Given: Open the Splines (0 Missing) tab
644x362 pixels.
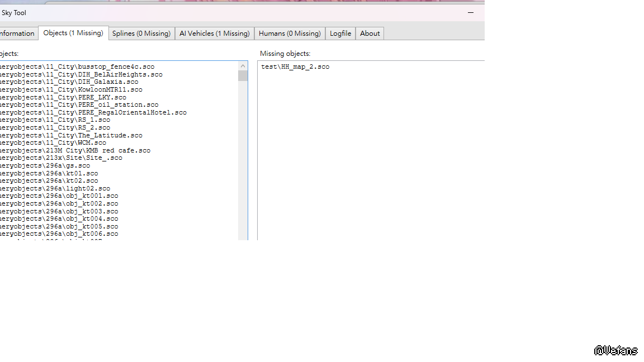Looking at the screenshot, I should (x=141, y=34).
